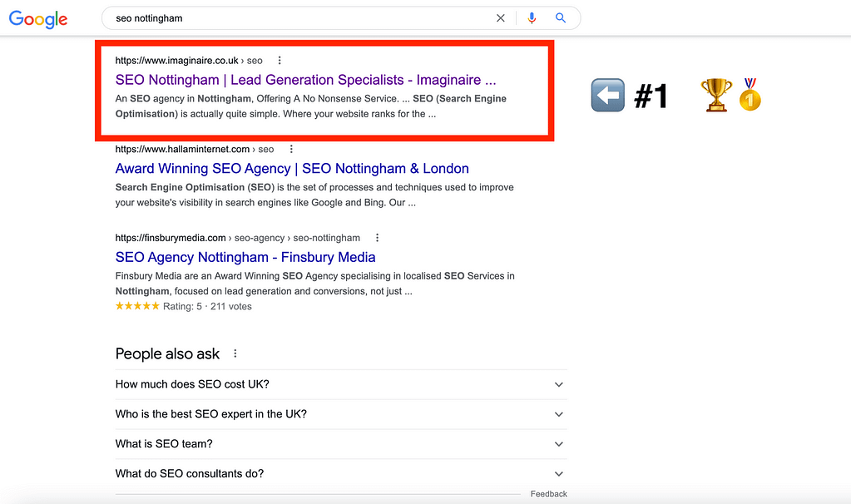
Task: Open options menu for hallaminternet.com result
Action: click(x=291, y=149)
